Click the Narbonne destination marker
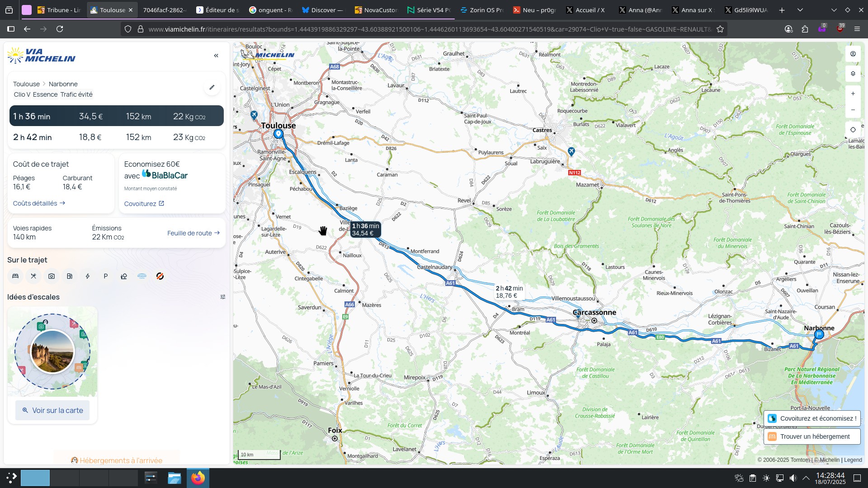This screenshot has width=868, height=488. 819,335
